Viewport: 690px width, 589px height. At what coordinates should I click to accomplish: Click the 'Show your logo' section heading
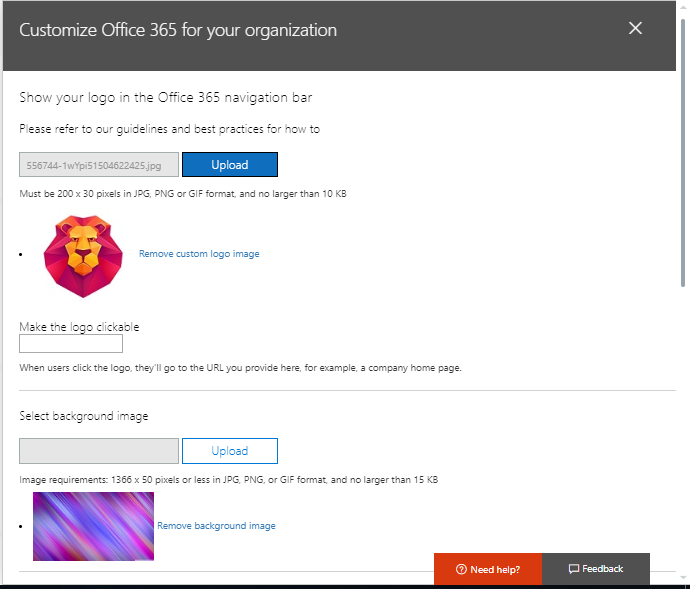(167, 98)
